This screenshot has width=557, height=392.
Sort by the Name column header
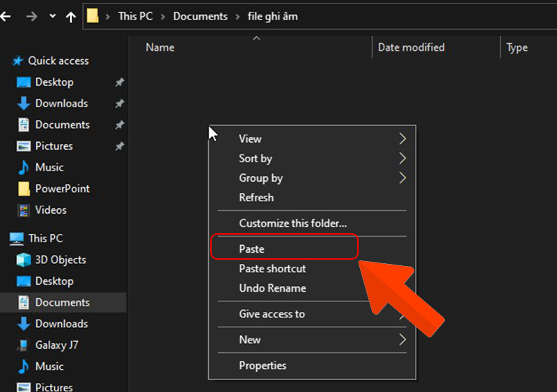click(x=160, y=47)
